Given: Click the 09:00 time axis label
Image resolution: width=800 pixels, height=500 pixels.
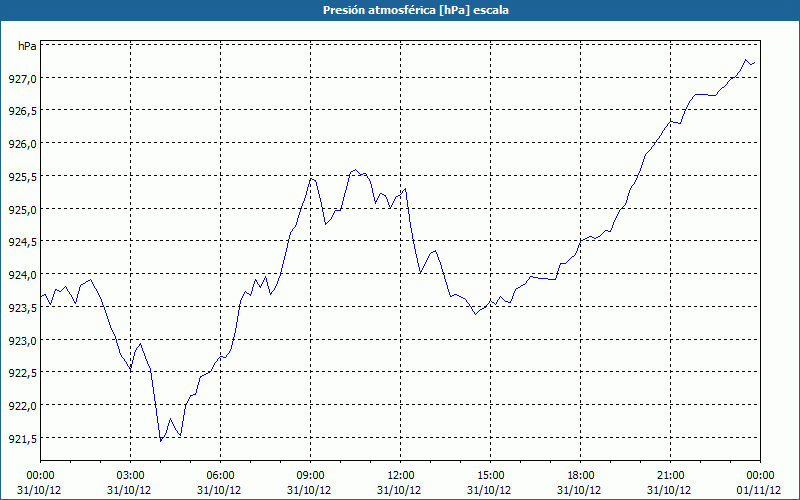Looking at the screenshot, I should (x=311, y=476).
